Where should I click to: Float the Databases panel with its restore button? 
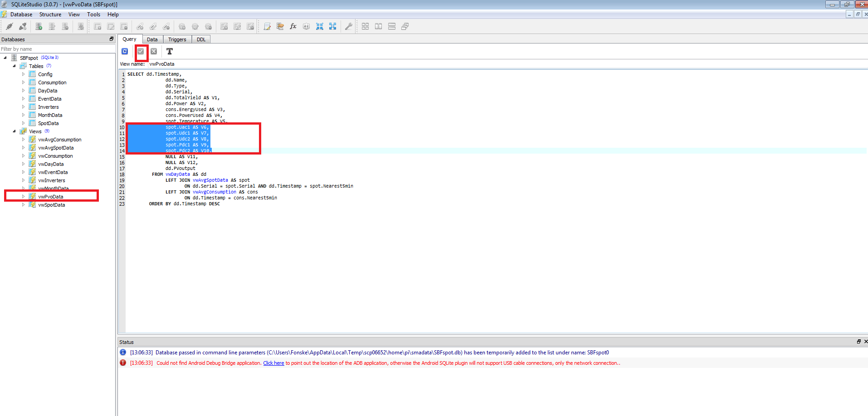(112, 39)
